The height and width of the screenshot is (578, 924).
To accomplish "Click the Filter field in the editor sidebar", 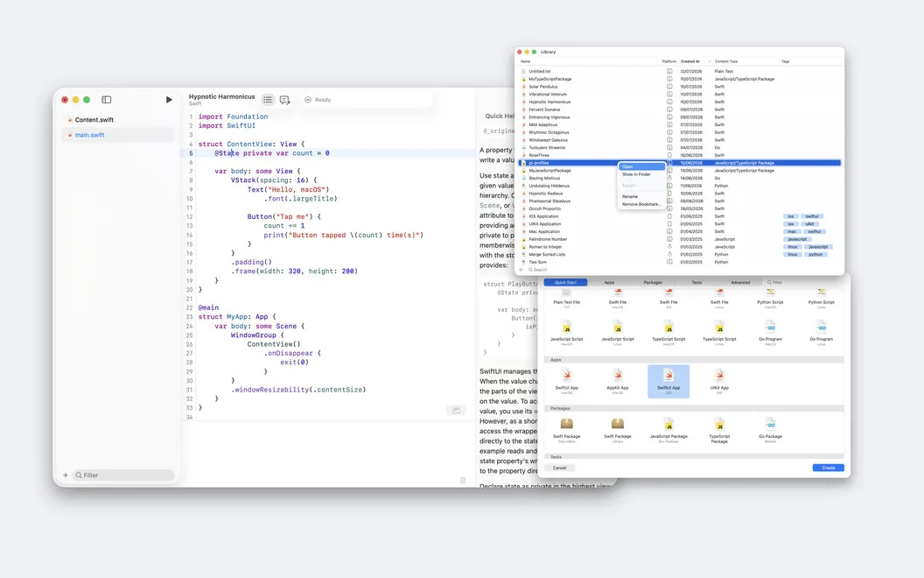I will point(123,476).
